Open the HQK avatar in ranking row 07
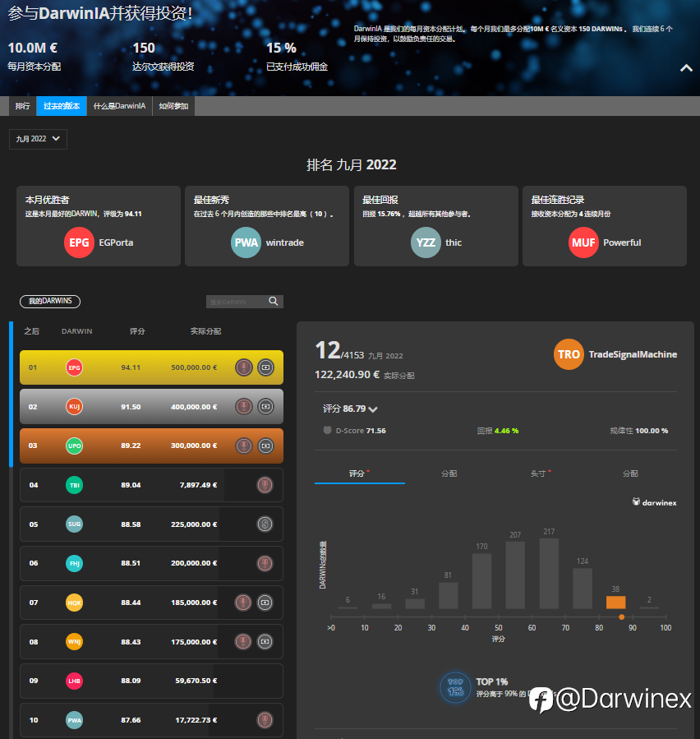700x739 pixels. [x=75, y=603]
